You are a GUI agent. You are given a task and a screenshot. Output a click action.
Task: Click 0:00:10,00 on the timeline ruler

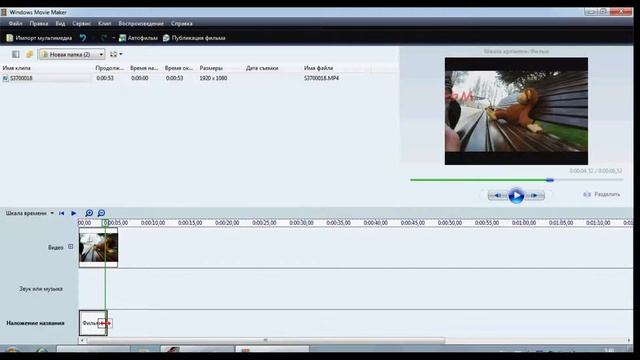(x=153, y=223)
